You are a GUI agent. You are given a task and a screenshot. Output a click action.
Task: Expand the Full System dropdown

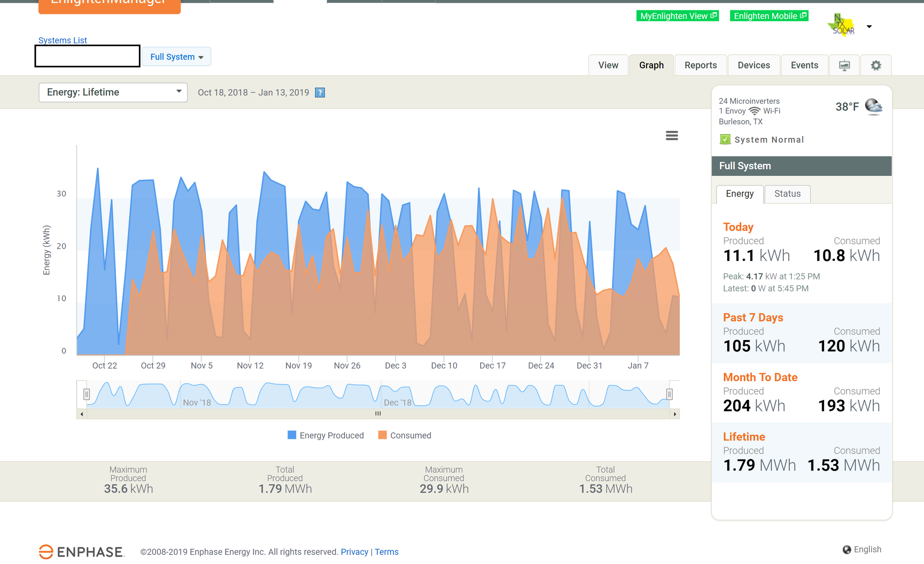click(x=176, y=57)
